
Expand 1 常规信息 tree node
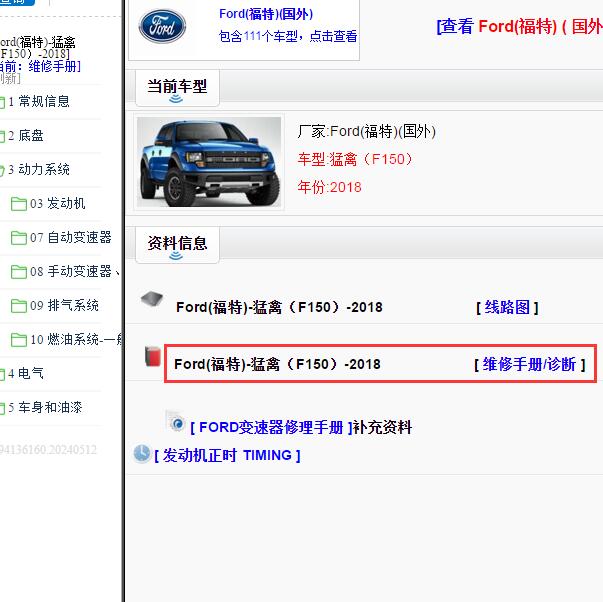tap(38, 102)
